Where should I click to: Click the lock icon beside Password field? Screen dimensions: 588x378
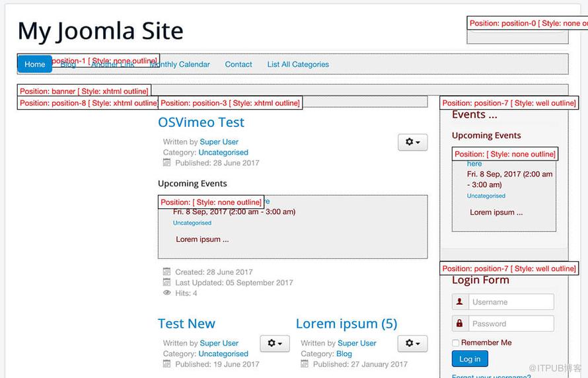pos(460,323)
